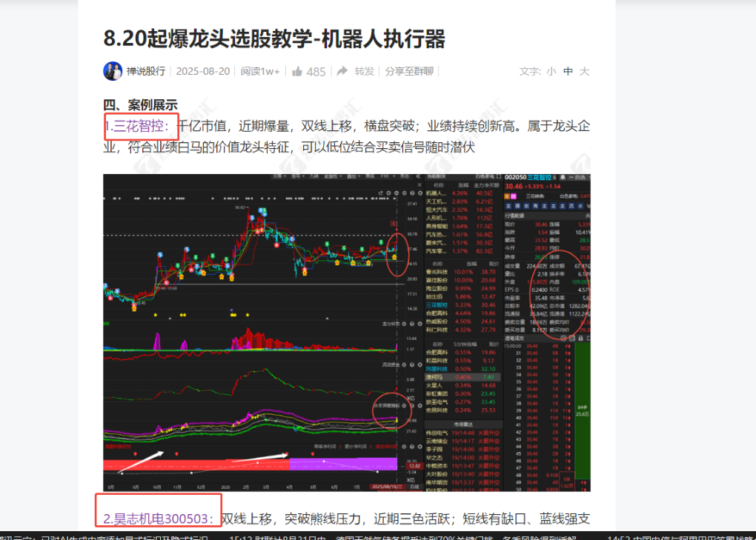Click the read count 阅读1w+
The image size is (756, 540).
tap(260, 71)
